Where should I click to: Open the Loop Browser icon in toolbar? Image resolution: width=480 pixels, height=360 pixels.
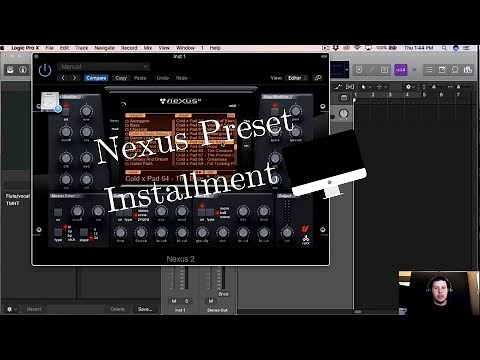[455, 70]
